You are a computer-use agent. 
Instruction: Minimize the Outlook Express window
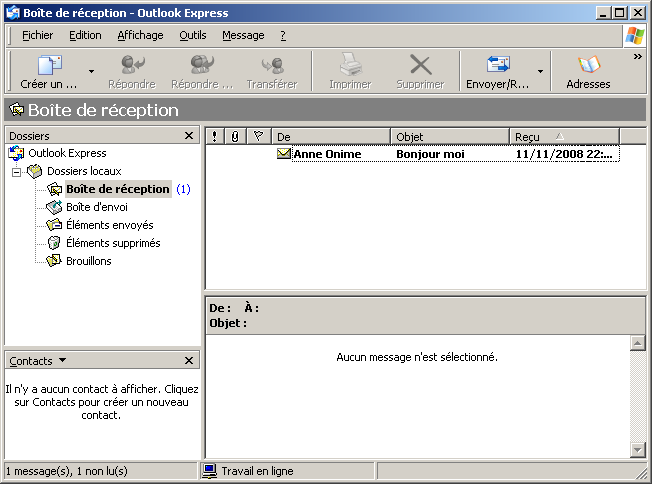click(x=603, y=12)
